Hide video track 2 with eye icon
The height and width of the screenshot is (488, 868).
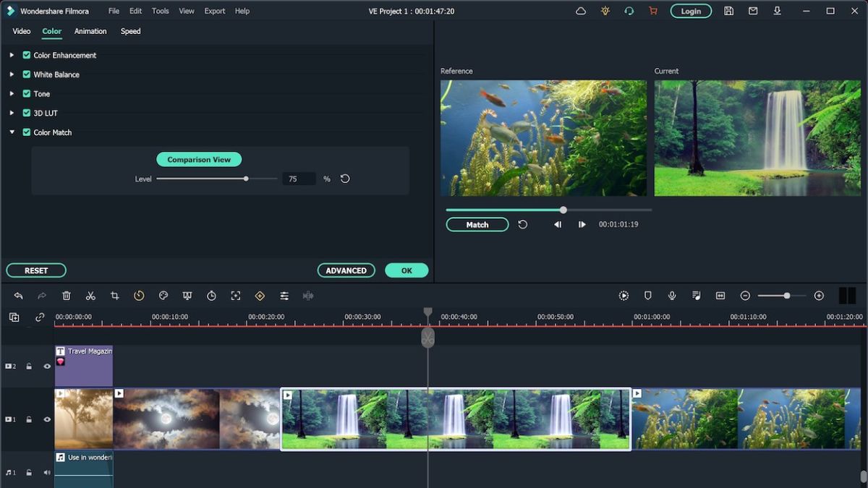click(47, 367)
